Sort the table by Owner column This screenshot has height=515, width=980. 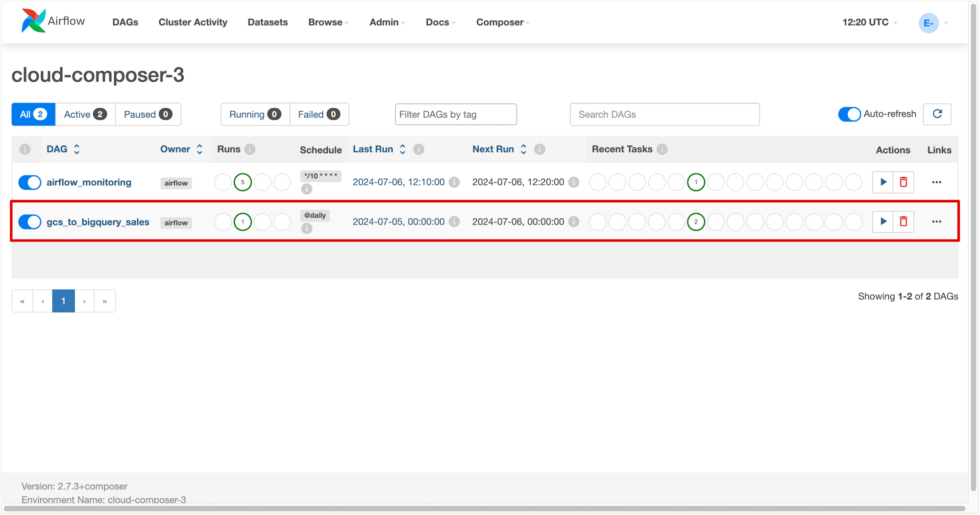click(x=181, y=149)
